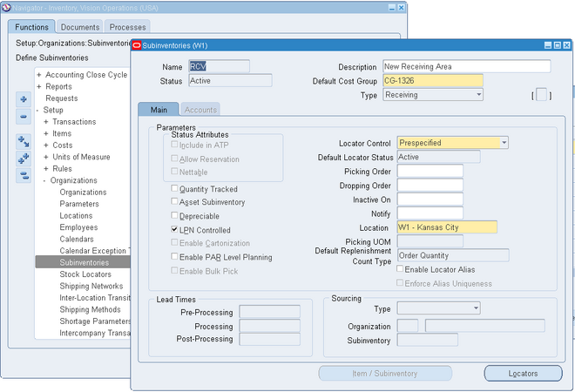Collapse the Setup node in Navigator

[x=37, y=110]
